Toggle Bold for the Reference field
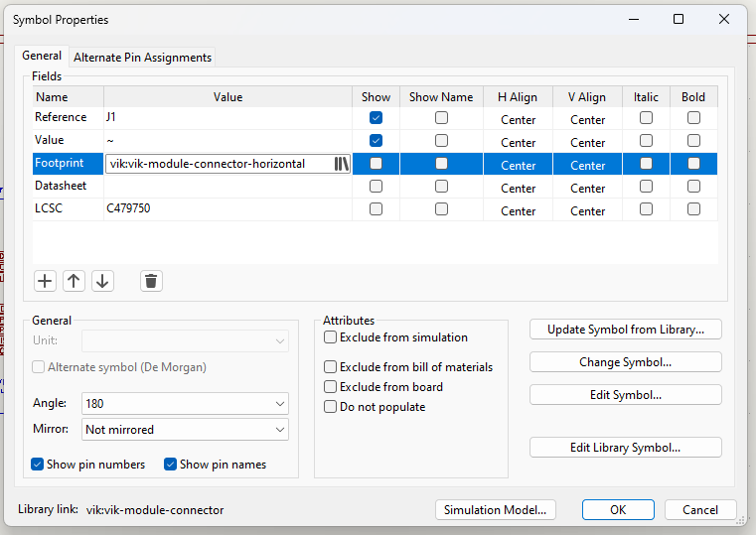Viewport: 756px width, 535px height. click(x=693, y=118)
